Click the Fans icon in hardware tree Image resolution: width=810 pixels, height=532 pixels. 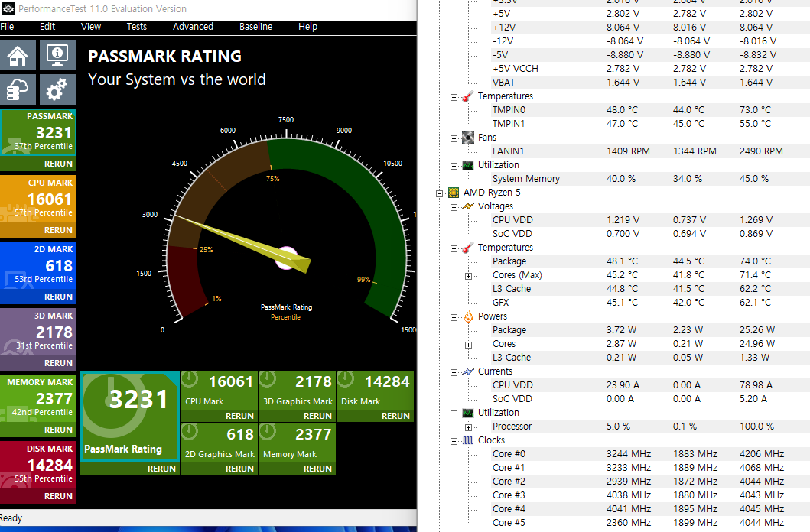tap(468, 138)
